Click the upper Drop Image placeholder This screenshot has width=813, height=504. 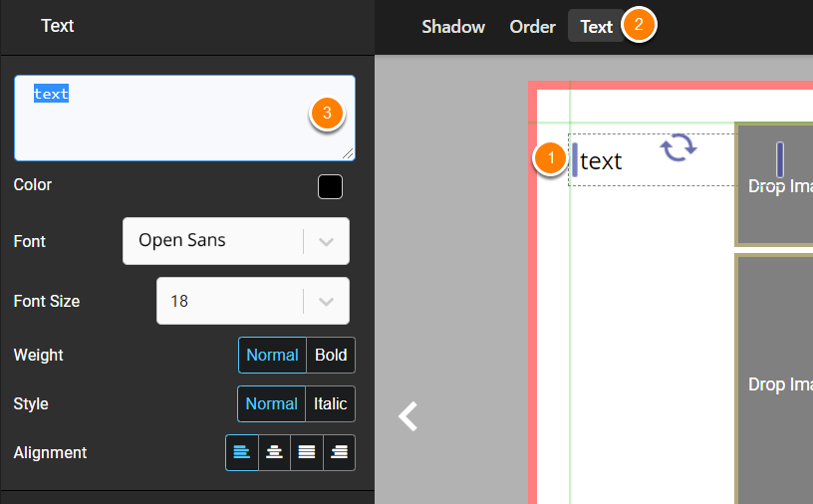pos(774,184)
